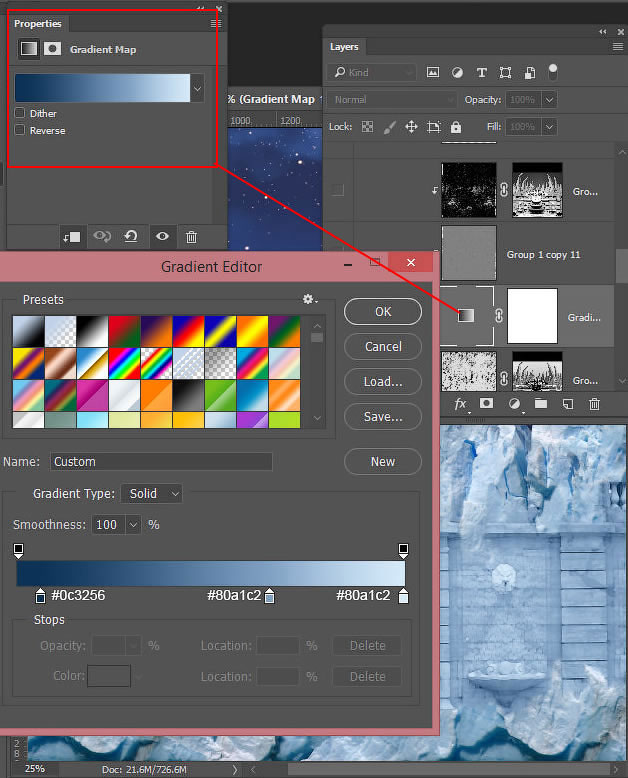Open Layers panel menu icon
Viewport: 628px width, 778px height.
pos(618,47)
